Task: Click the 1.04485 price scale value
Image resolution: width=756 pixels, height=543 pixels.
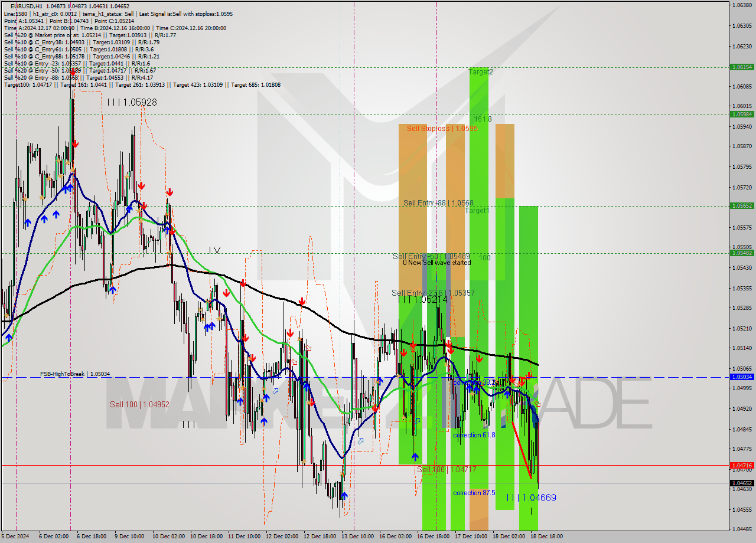Action: click(x=741, y=529)
